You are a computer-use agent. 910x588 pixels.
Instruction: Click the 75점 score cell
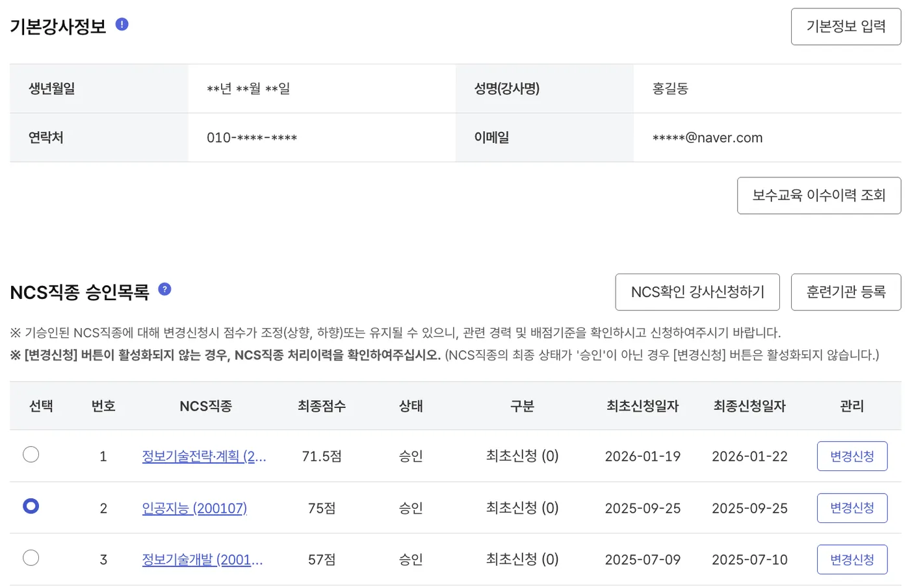tap(322, 508)
